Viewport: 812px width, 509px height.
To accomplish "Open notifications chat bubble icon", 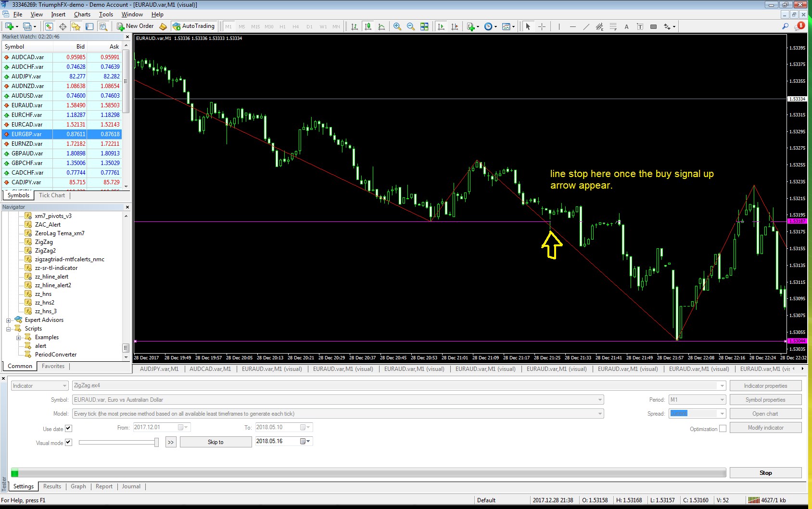I will click(799, 26).
